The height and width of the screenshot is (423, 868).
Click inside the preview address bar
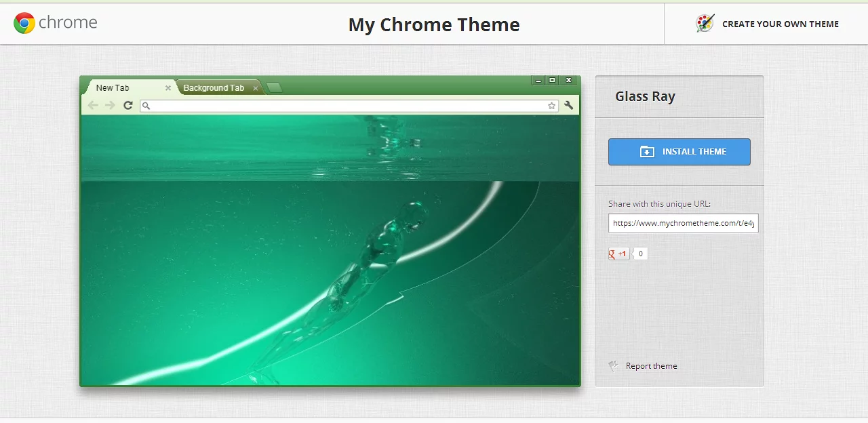click(x=346, y=106)
